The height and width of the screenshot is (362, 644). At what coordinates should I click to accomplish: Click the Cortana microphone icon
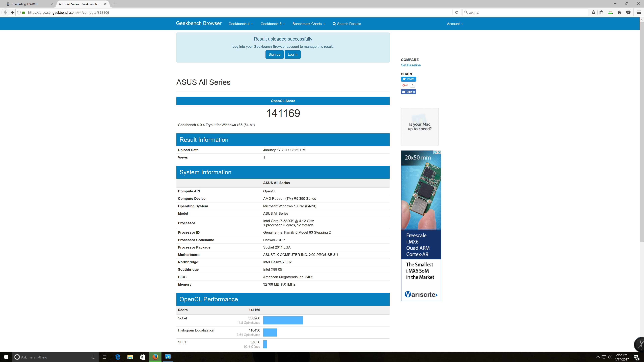[93, 357]
